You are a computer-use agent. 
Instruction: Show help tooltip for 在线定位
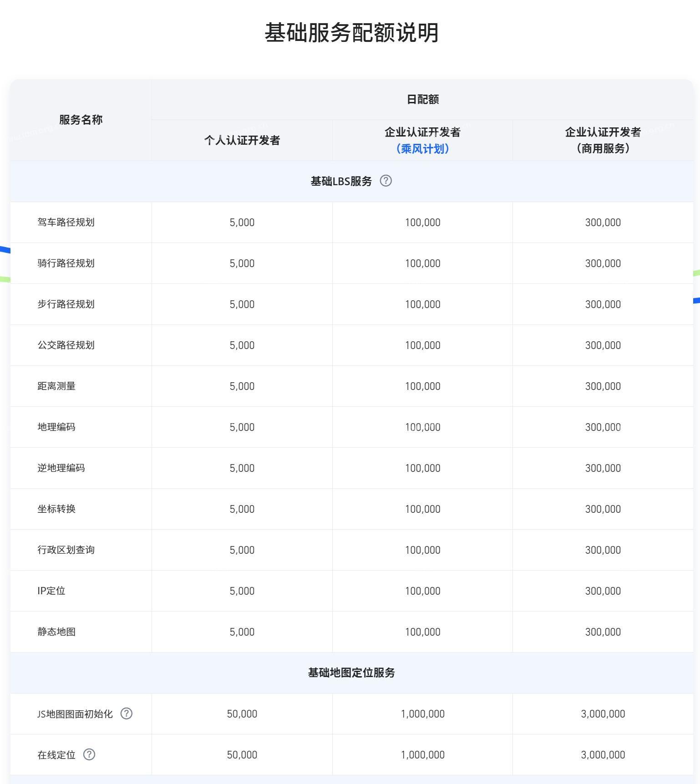pos(89,754)
